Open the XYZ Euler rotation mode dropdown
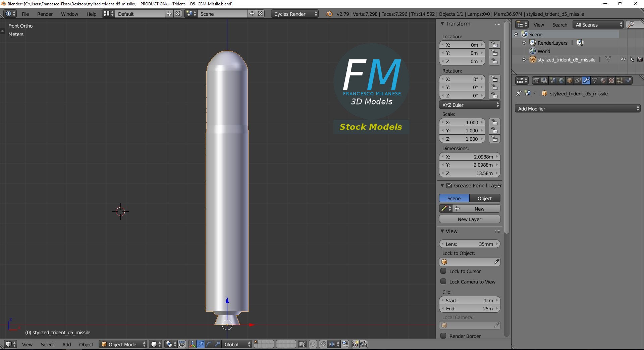Image resolution: width=644 pixels, height=350 pixels. (470, 105)
